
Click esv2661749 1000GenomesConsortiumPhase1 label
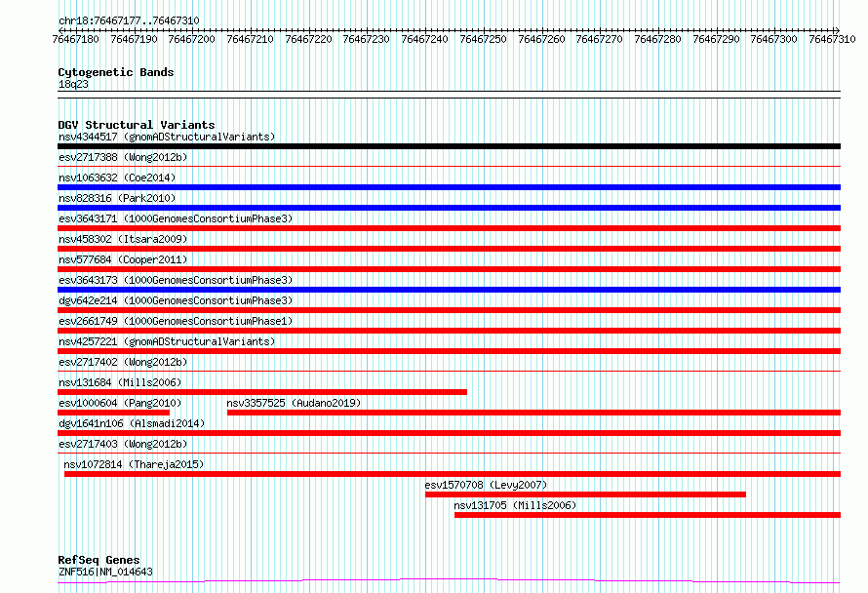[176, 321]
